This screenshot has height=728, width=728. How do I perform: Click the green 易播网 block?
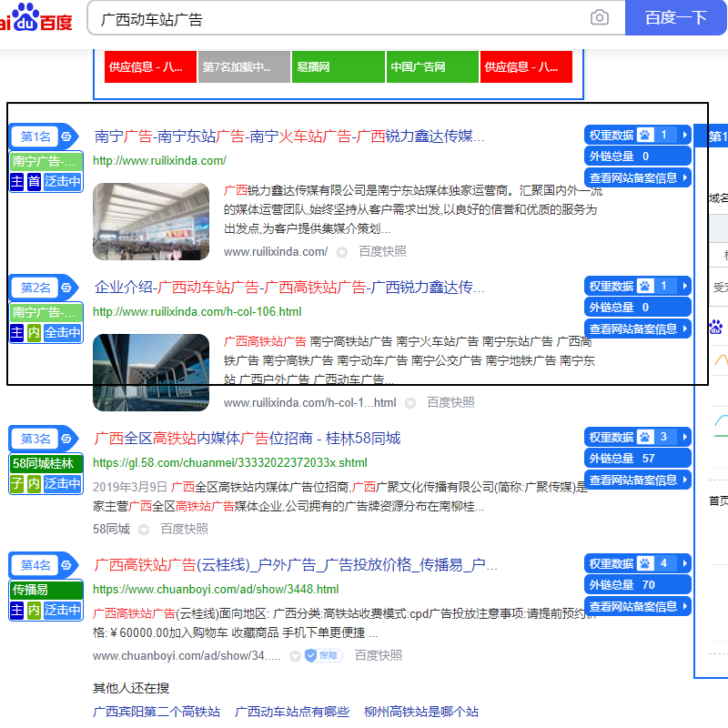click(338, 66)
